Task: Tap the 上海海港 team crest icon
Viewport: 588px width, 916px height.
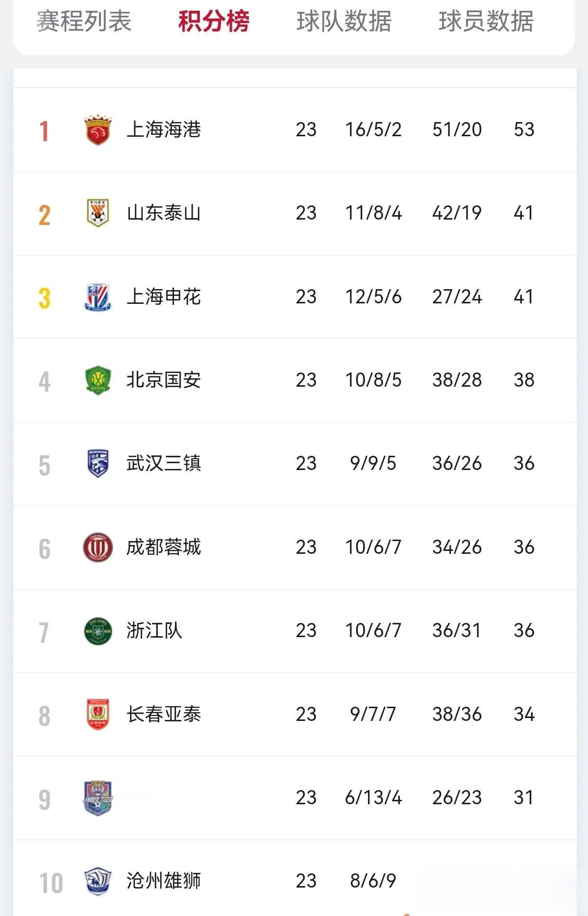Action: [98, 130]
